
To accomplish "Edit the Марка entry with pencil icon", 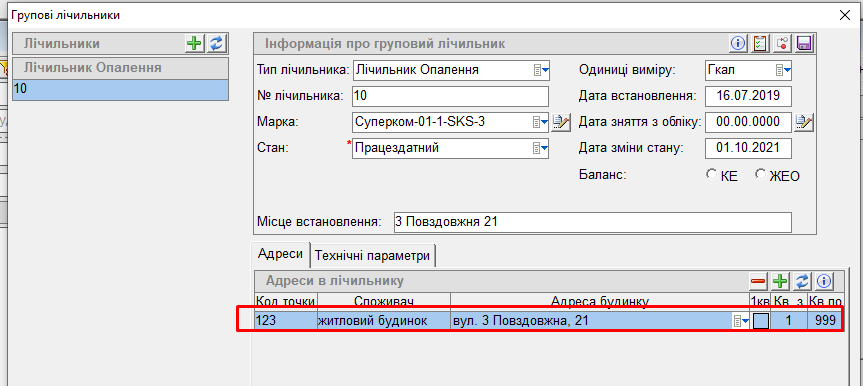I will click(x=561, y=122).
